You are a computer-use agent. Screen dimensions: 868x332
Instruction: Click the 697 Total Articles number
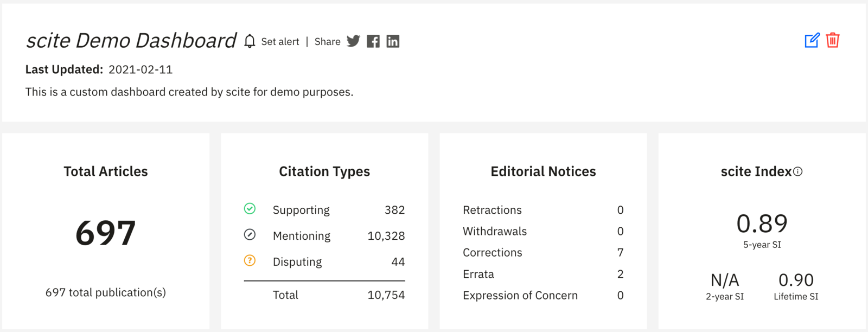pyautogui.click(x=106, y=233)
